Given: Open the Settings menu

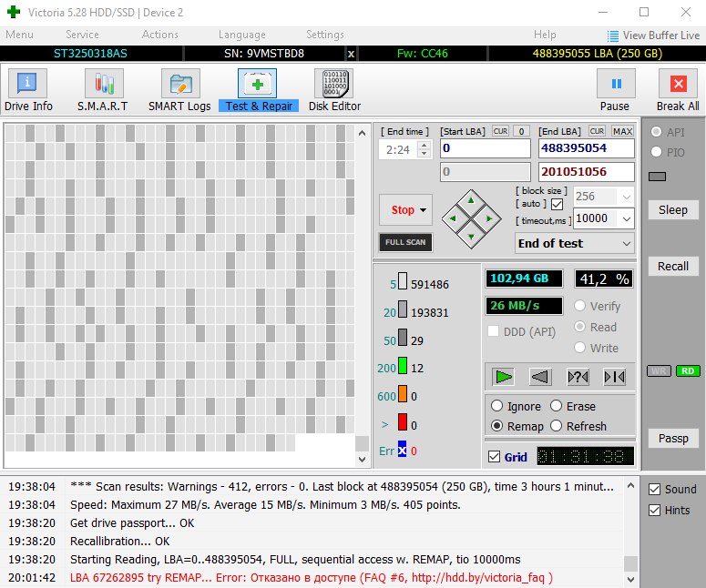Looking at the screenshot, I should [x=324, y=35].
